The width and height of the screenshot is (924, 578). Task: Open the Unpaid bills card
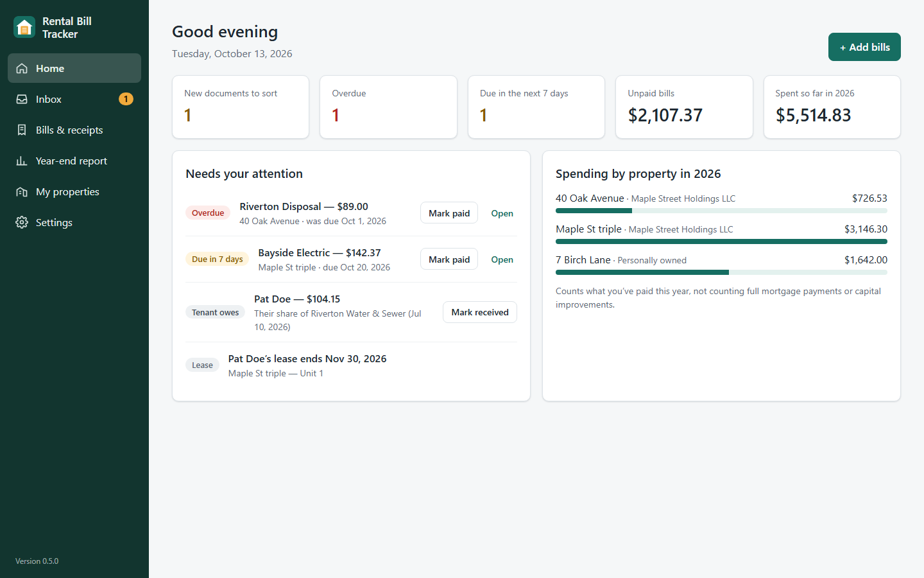pos(684,107)
